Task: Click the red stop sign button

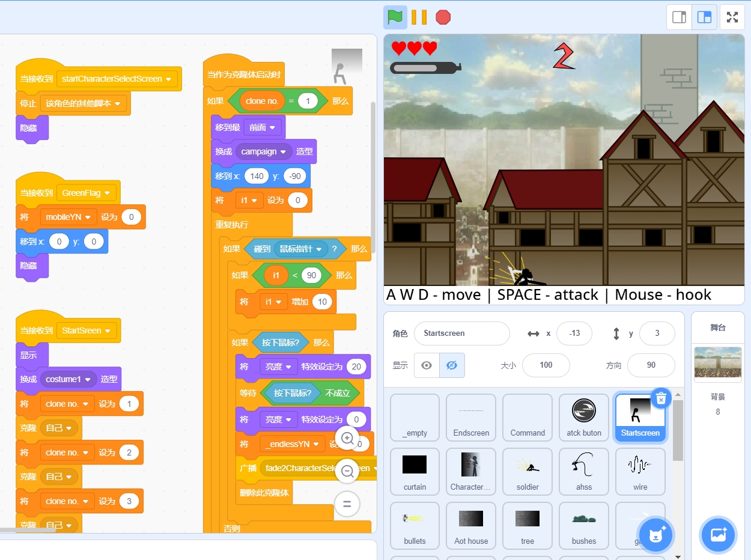Action: [x=443, y=17]
